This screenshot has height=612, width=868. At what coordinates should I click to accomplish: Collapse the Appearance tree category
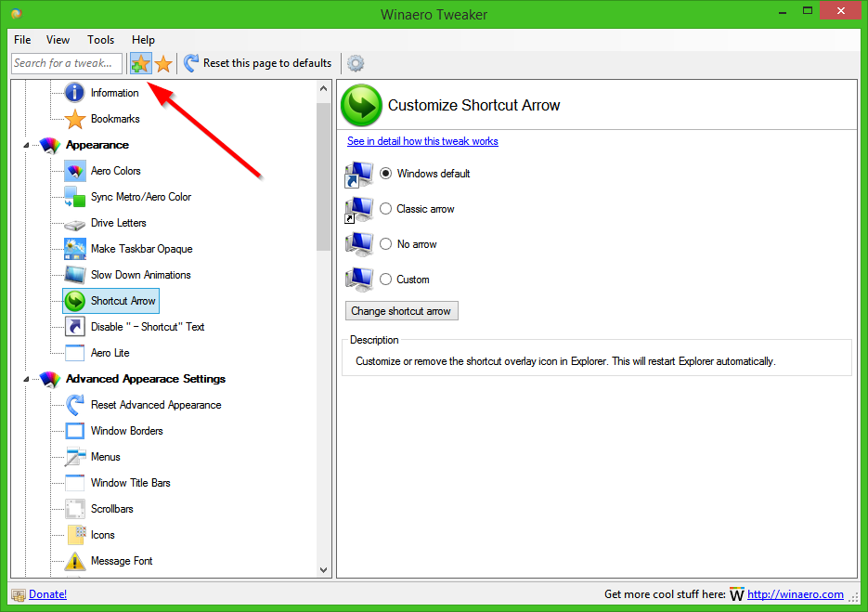tap(26, 145)
